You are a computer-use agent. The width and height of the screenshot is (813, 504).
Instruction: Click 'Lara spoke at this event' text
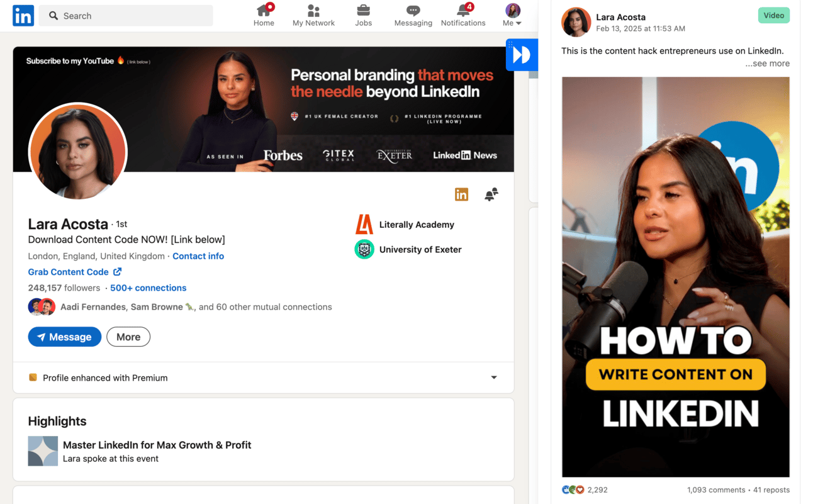pyautogui.click(x=111, y=459)
